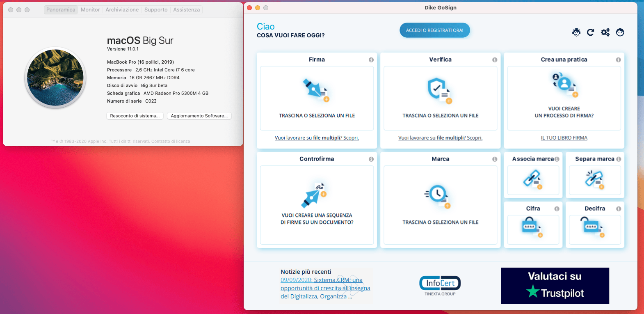
Task: Switch to the Monitor tab
Action: click(x=90, y=10)
